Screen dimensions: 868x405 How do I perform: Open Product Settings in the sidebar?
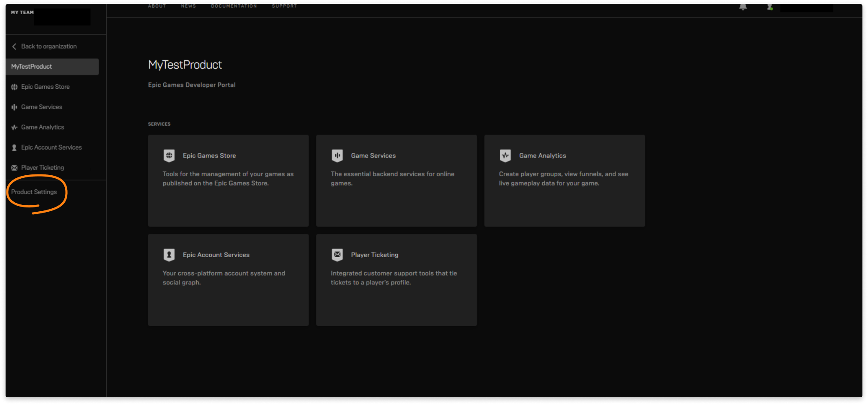pyautogui.click(x=34, y=192)
